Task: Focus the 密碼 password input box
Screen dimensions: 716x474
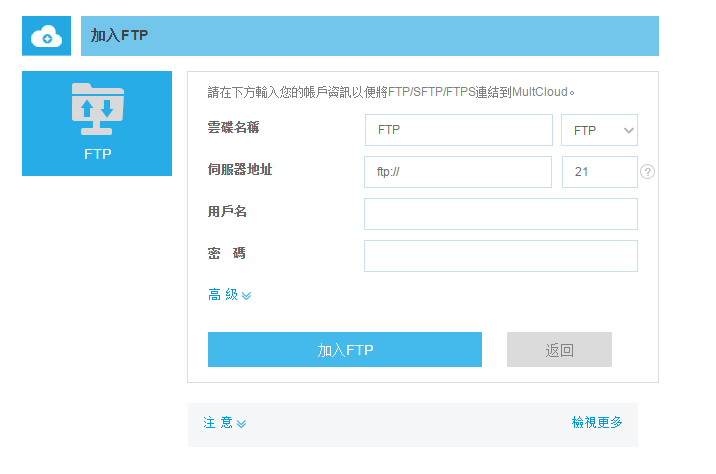Action: (x=500, y=256)
